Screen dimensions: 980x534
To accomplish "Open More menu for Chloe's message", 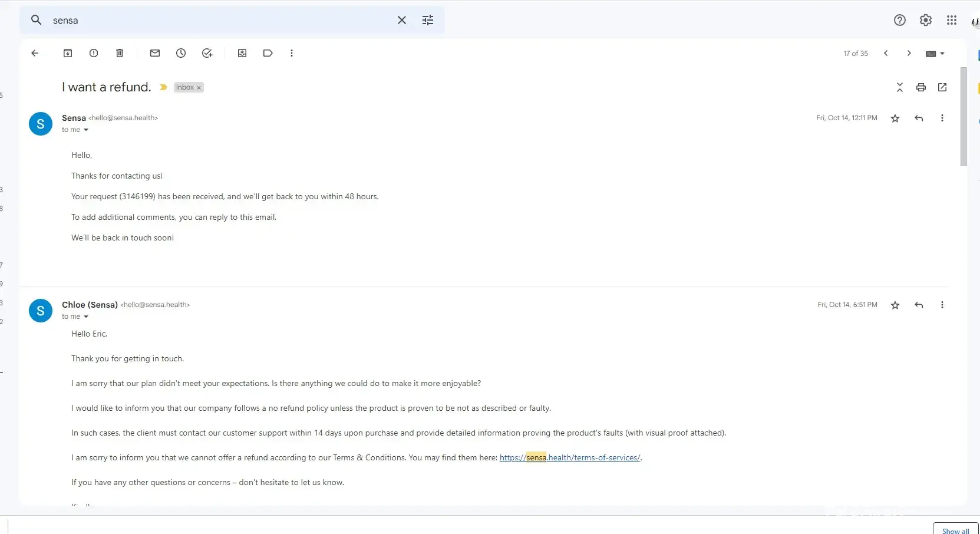I will click(x=942, y=305).
